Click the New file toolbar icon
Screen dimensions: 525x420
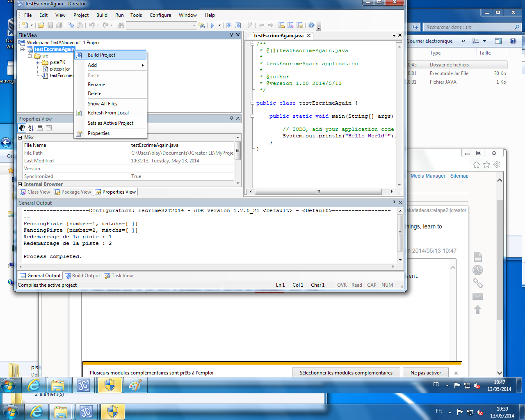(x=25, y=25)
